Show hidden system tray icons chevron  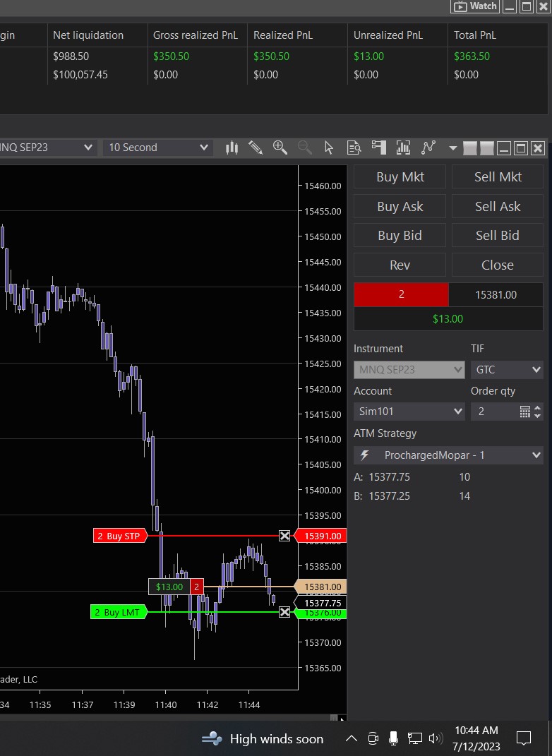click(x=352, y=738)
